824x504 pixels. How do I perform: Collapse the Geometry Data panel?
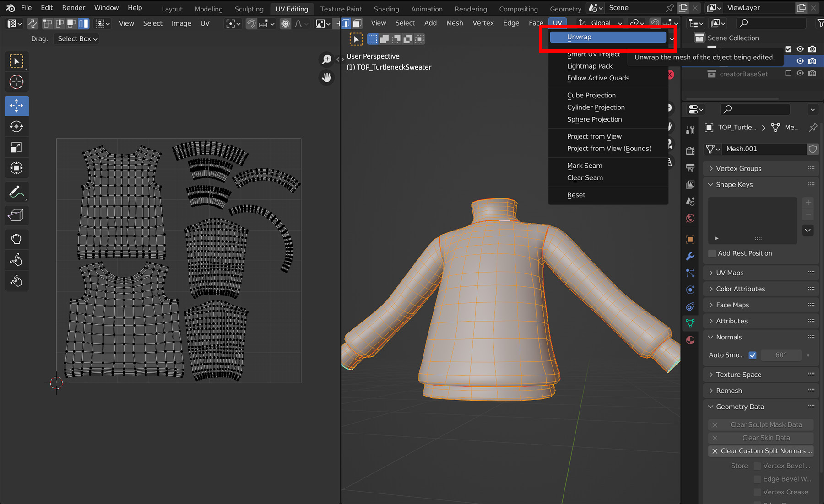click(740, 407)
